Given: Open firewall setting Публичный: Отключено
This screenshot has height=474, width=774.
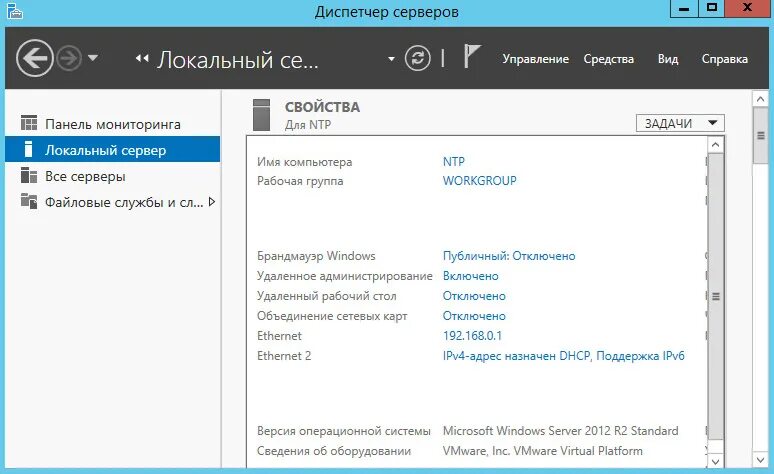Looking at the screenshot, I should click(509, 256).
